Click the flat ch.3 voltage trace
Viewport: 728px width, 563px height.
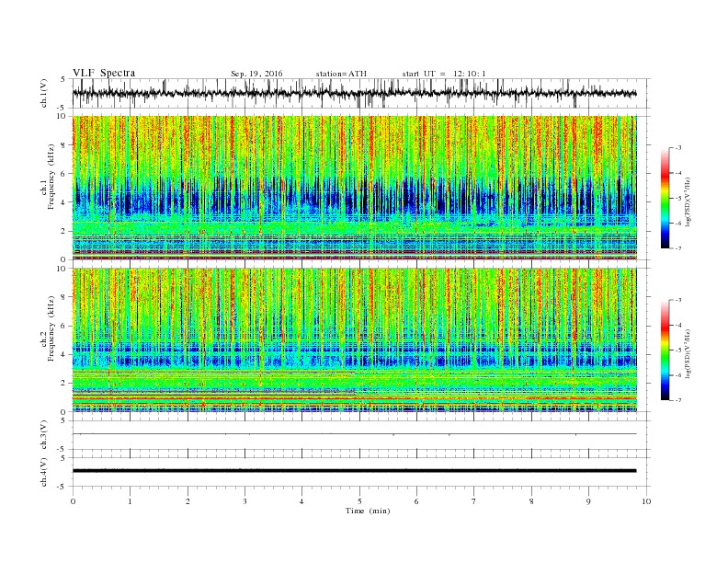pyautogui.click(x=355, y=434)
